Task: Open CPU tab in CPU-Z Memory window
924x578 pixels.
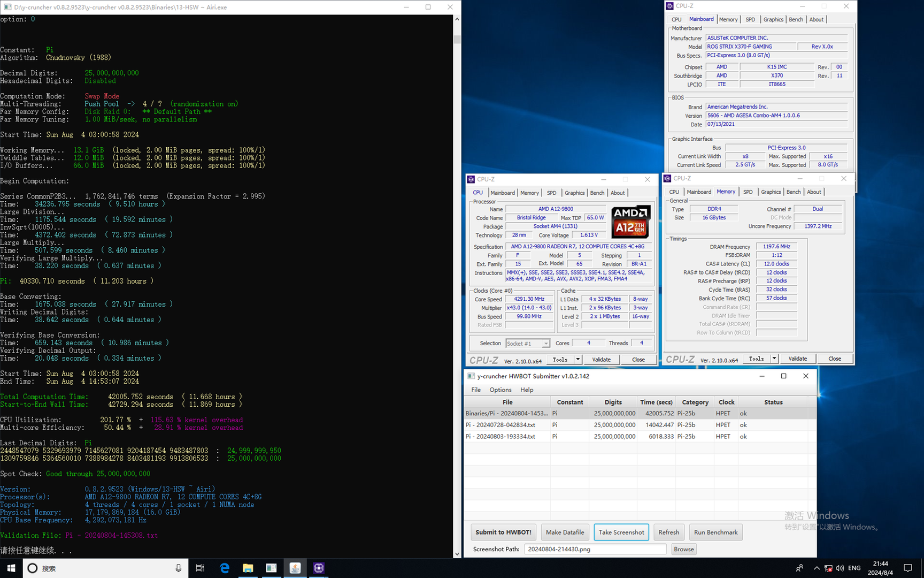Action: pos(674,192)
